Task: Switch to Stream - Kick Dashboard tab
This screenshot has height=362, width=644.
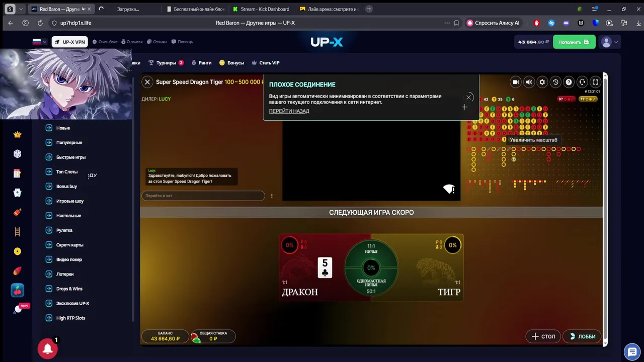Action: point(261,9)
